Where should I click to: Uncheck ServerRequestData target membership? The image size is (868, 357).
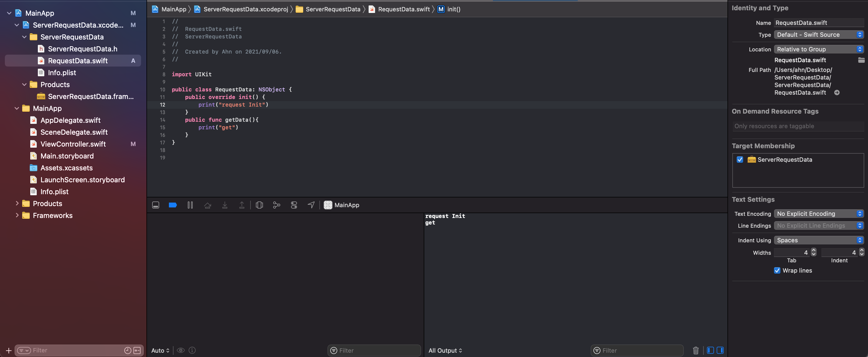tap(740, 160)
